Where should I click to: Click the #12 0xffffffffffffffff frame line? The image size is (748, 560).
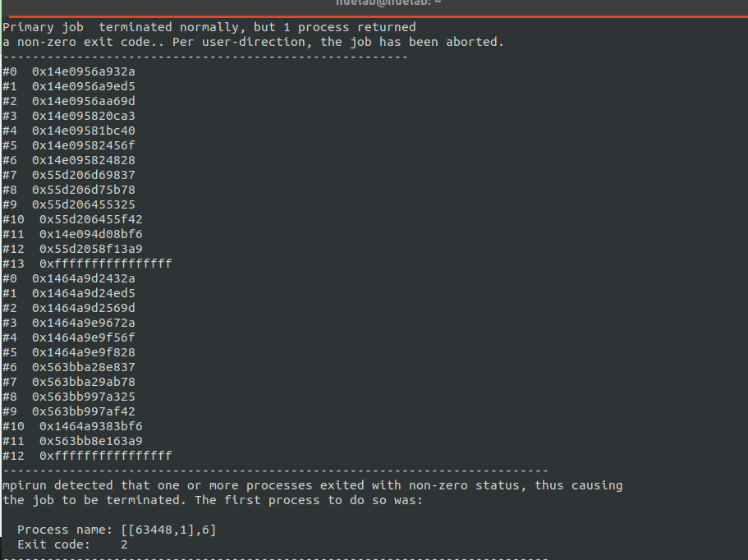click(x=87, y=456)
